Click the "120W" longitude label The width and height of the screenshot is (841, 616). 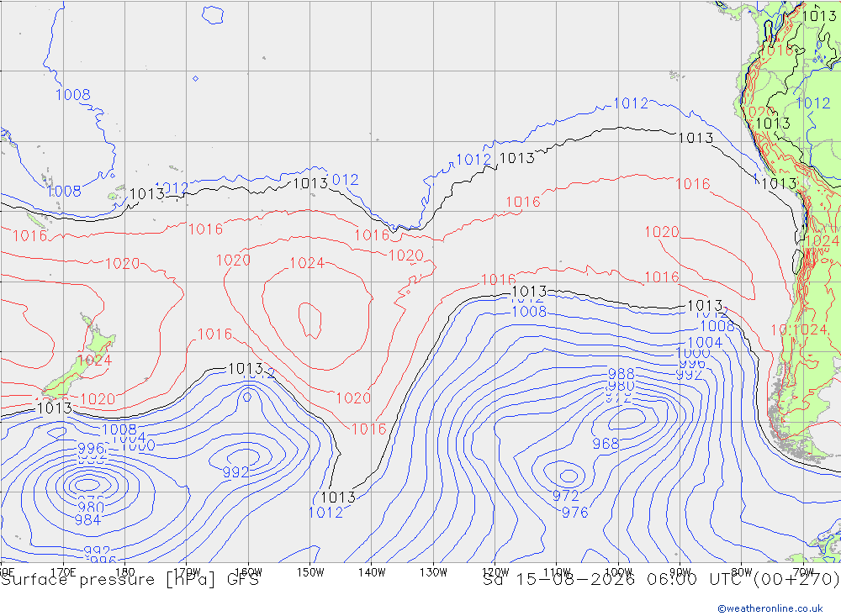click(495, 572)
